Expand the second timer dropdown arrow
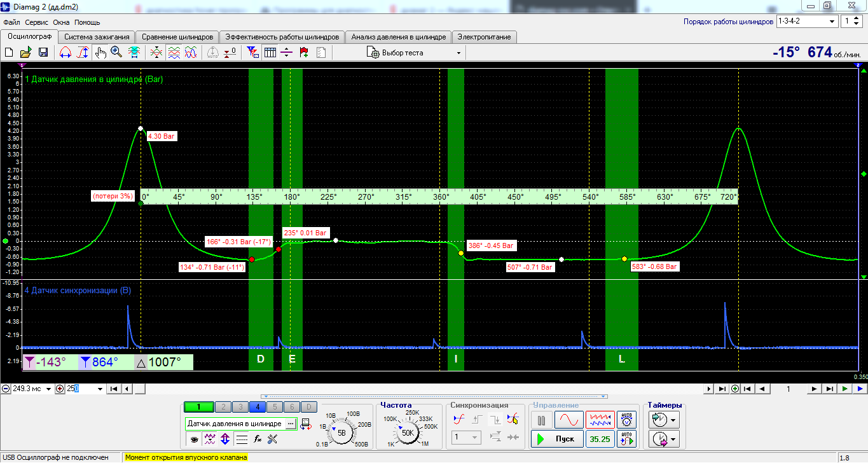The image size is (868, 463). click(x=673, y=439)
